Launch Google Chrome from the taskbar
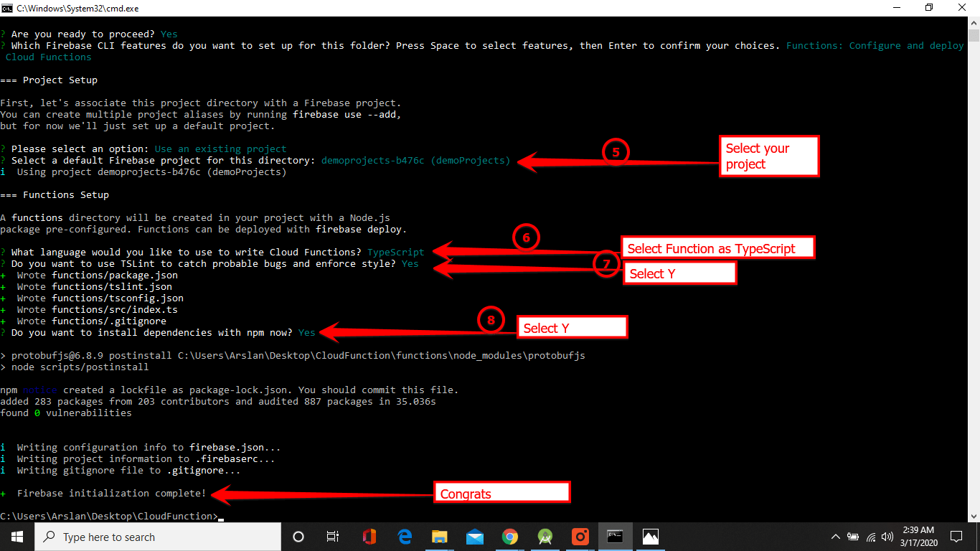The image size is (980, 551). 510,537
